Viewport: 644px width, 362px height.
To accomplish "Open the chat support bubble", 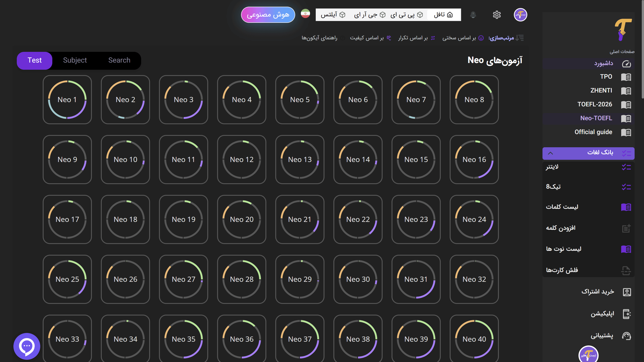I will [x=27, y=346].
